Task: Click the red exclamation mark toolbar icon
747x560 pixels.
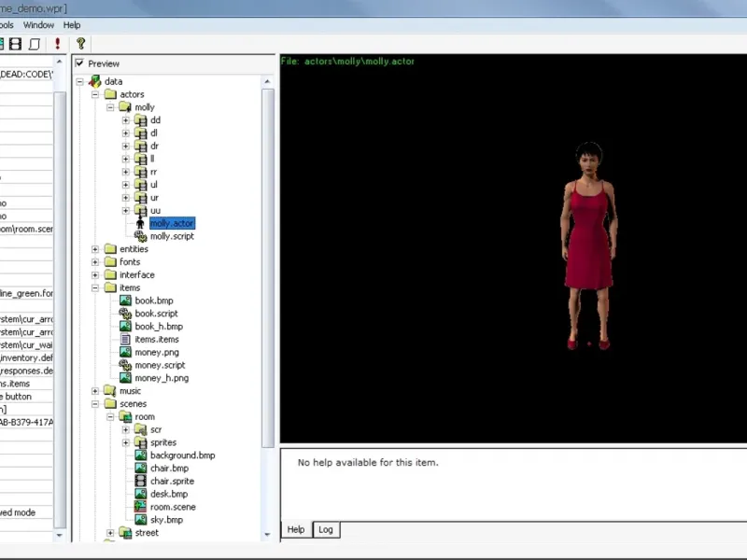Action: pyautogui.click(x=58, y=44)
